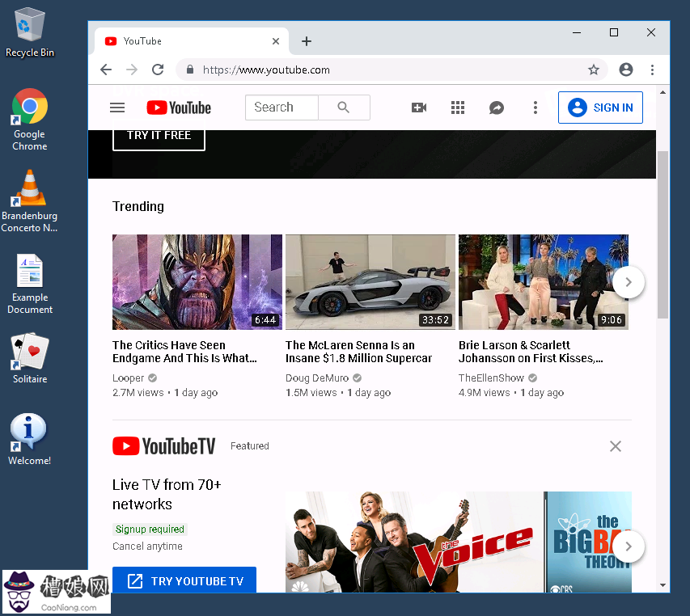Viewport: 690px width, 616px height.
Task: Open the YouTube apps grid icon
Action: tap(458, 108)
